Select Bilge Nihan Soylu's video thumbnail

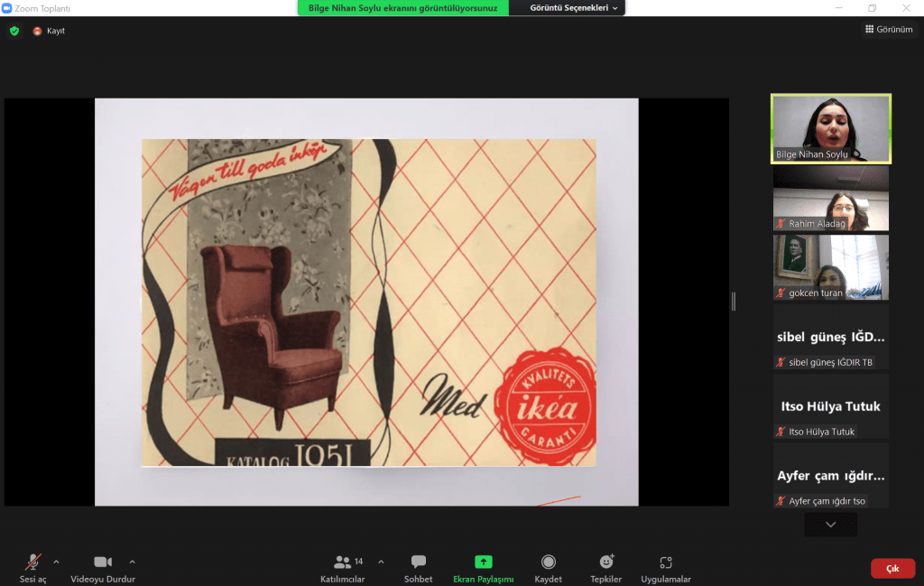pyautogui.click(x=830, y=128)
